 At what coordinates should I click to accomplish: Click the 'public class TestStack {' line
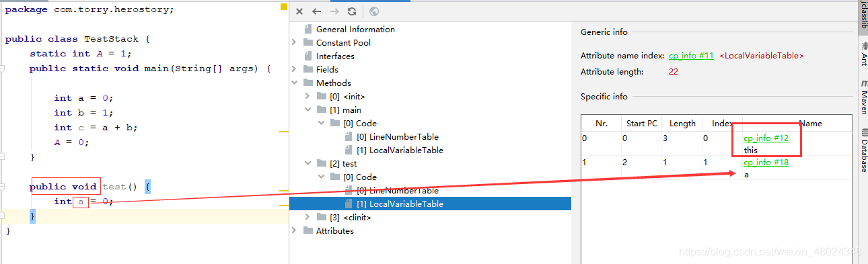77,39
